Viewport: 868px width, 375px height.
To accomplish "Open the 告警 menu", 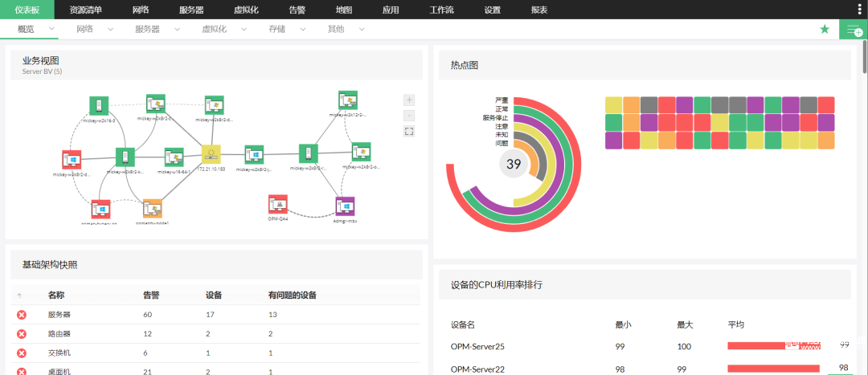I will coord(297,10).
